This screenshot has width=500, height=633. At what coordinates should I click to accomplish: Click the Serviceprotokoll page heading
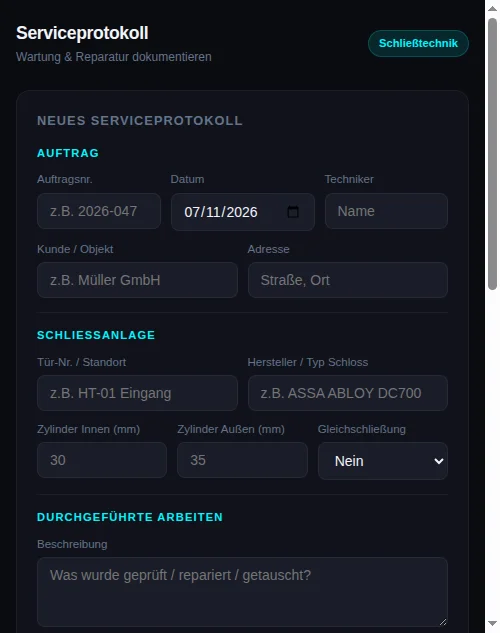tap(82, 33)
